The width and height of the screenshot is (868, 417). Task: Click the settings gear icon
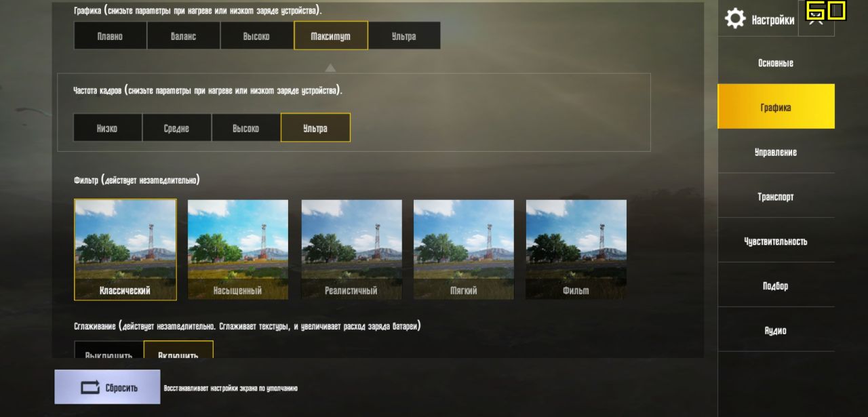(735, 18)
